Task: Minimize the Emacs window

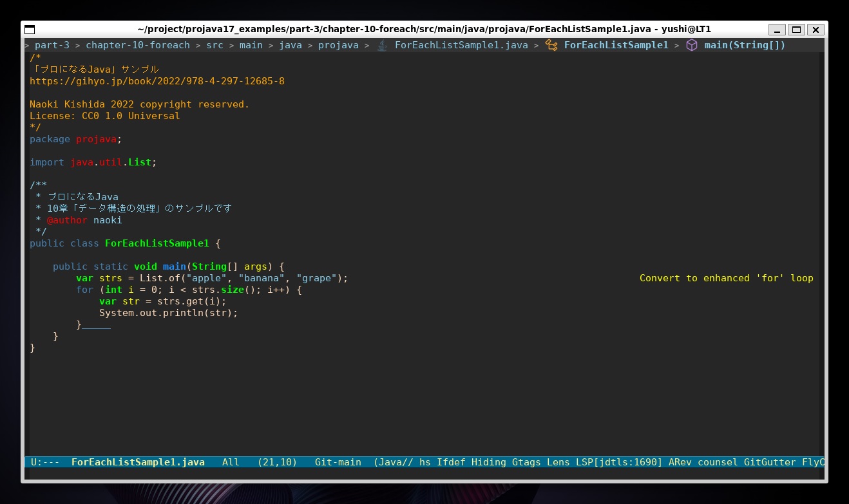Action: coord(777,30)
